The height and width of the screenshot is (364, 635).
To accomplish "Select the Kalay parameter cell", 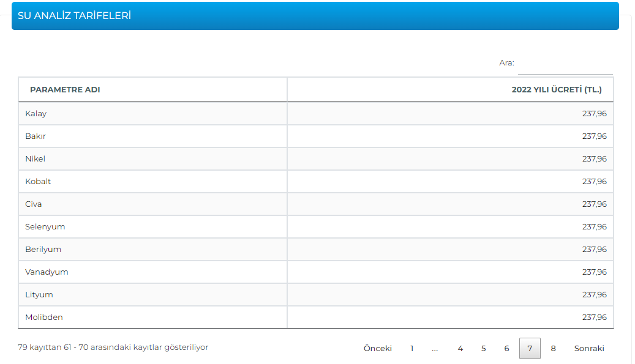I will [x=152, y=114].
